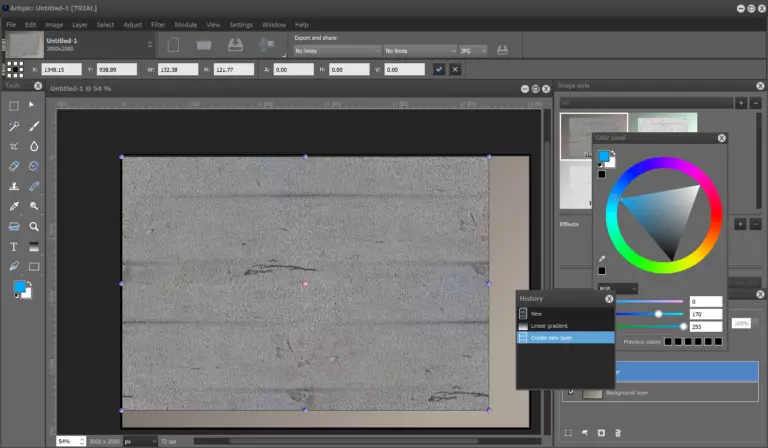Pick the Brush tool in Tools panel
The height and width of the screenshot is (448, 768).
pos(34,126)
